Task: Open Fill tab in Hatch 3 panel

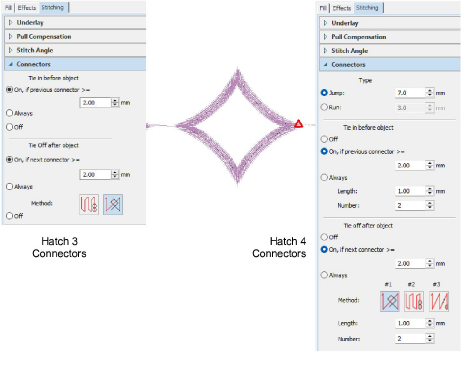Action: tap(8, 8)
